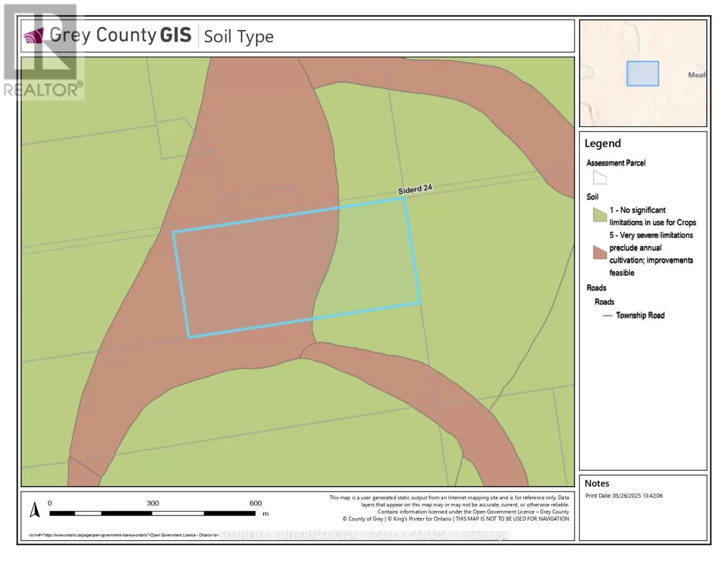Click the Township Road line symbol
Viewport: 728px width, 563px height.
[607, 316]
